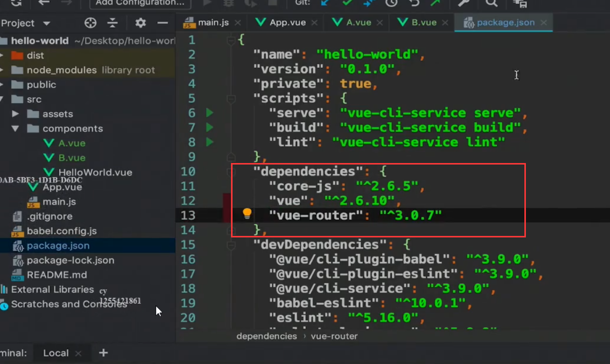Click dependencies breadcrumb
Viewport: 610px width, 364px height.
(267, 336)
